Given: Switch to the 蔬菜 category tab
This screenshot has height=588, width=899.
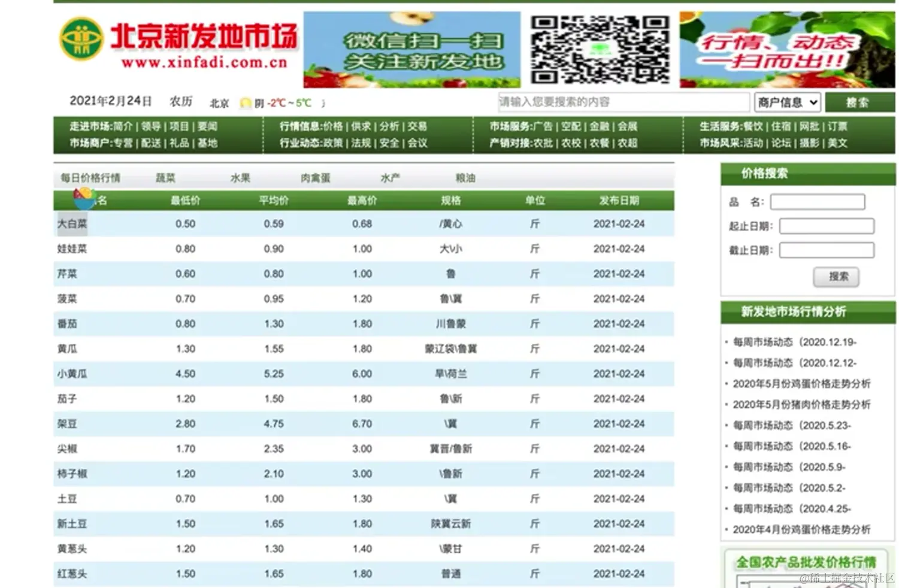Looking at the screenshot, I should coord(166,178).
